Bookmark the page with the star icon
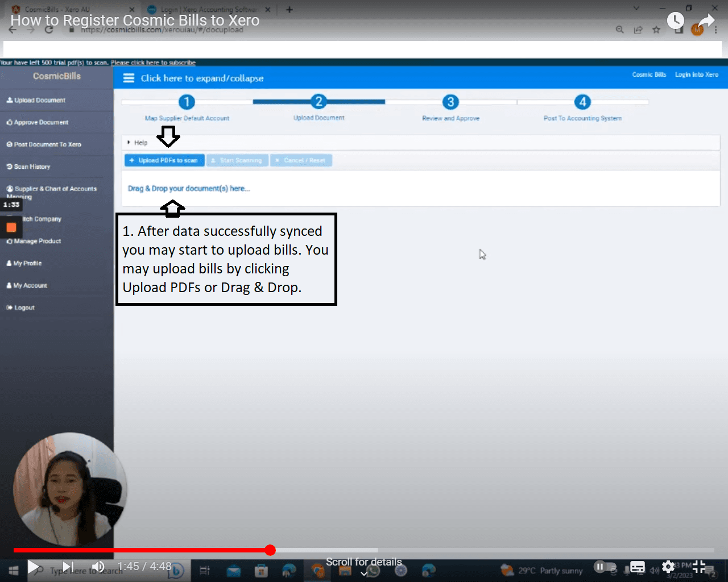728x582 pixels. [656, 30]
